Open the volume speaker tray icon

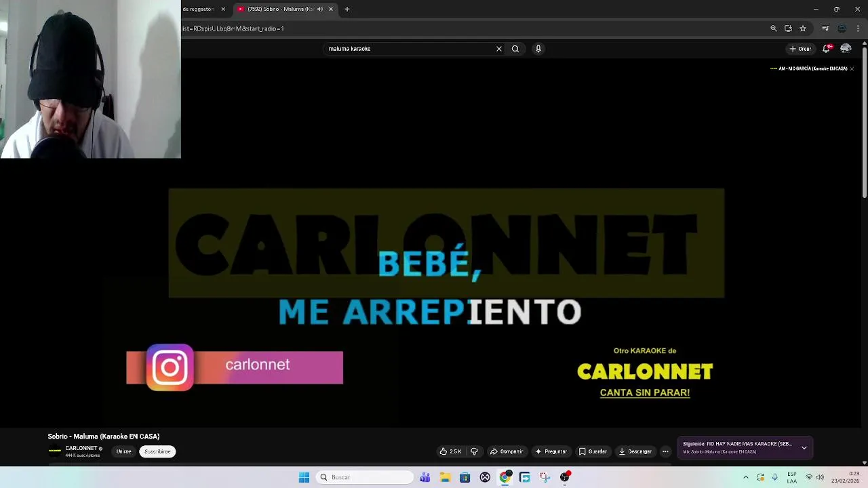[x=820, y=477]
